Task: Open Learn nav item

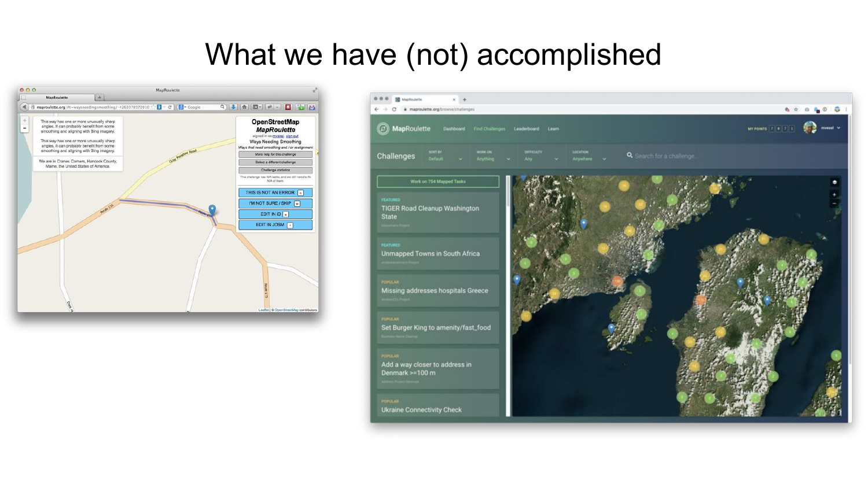Action: pyautogui.click(x=554, y=129)
